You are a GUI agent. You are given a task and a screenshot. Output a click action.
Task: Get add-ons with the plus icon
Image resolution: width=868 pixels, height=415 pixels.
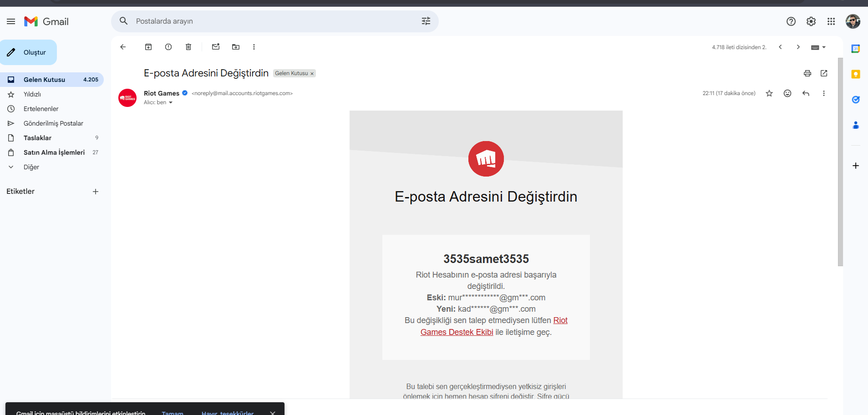point(856,166)
